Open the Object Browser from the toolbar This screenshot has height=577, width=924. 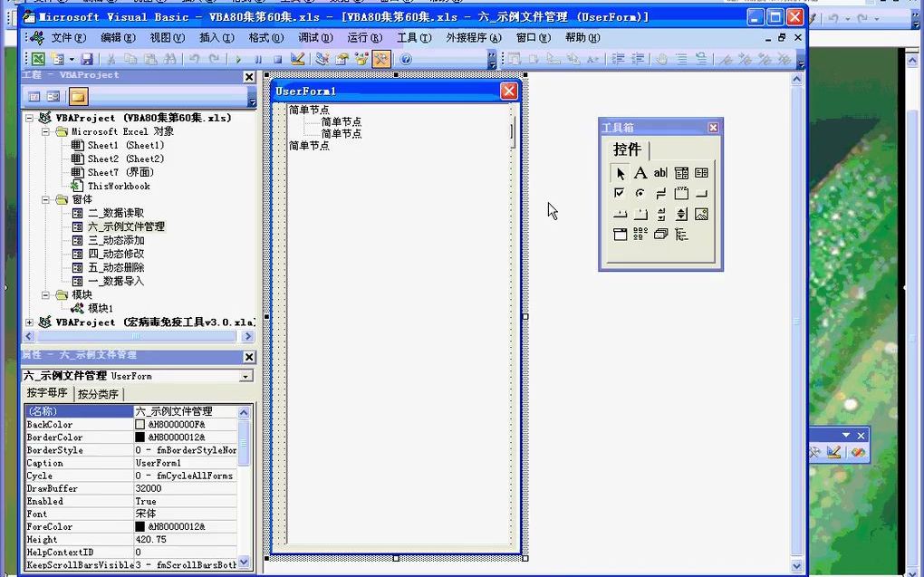[x=361, y=58]
